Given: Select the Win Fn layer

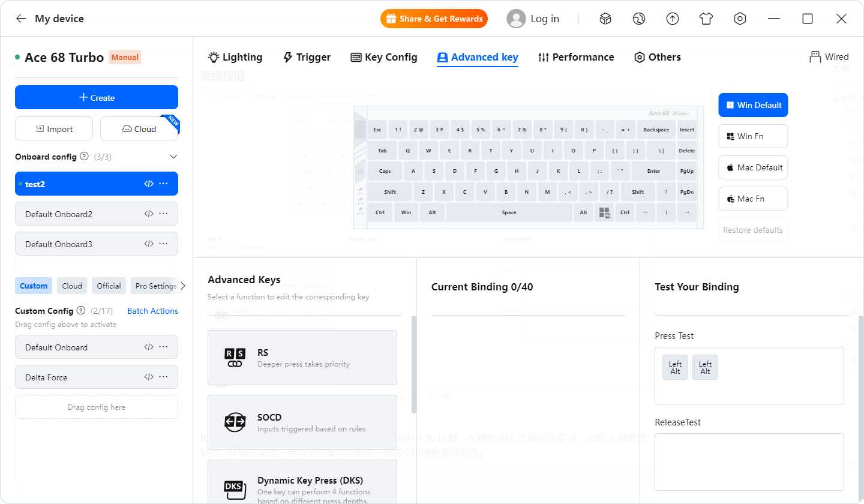Looking at the screenshot, I should click(753, 136).
